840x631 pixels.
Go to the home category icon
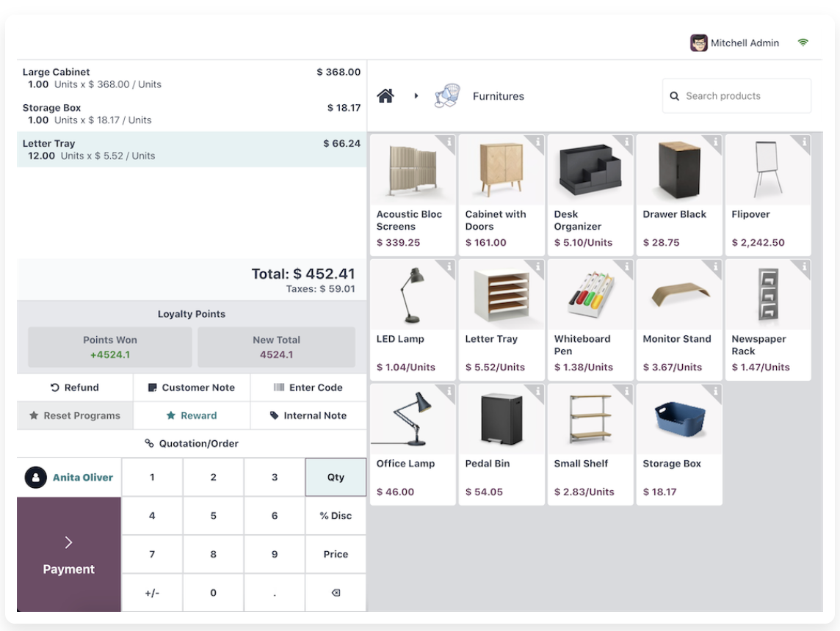(385, 96)
